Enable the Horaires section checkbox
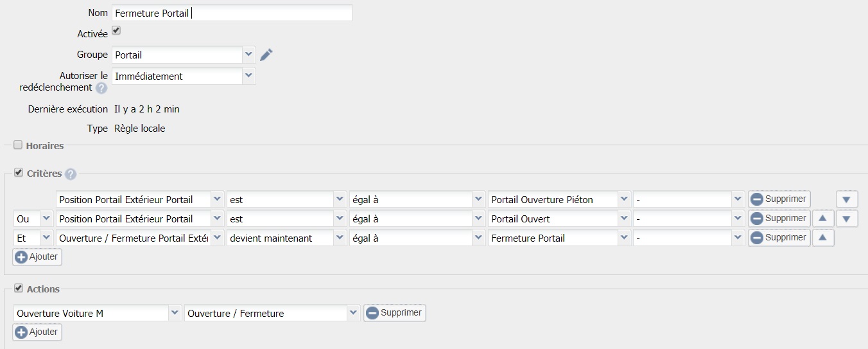Screen dimensions: 868x349 pos(18,145)
